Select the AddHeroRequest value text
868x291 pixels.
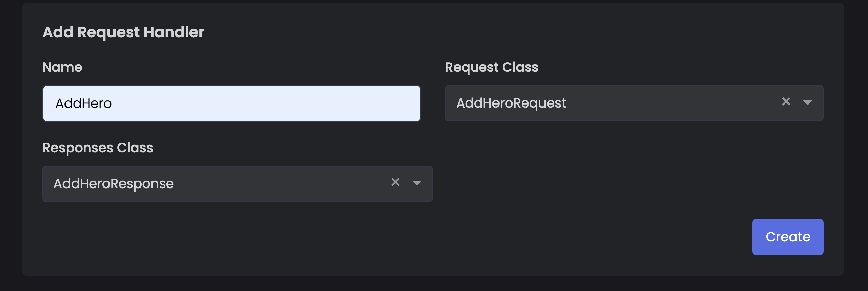pyautogui.click(x=511, y=103)
